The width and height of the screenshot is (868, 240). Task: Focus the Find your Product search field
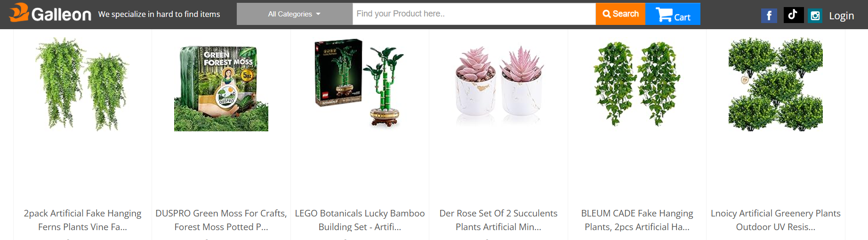(474, 14)
